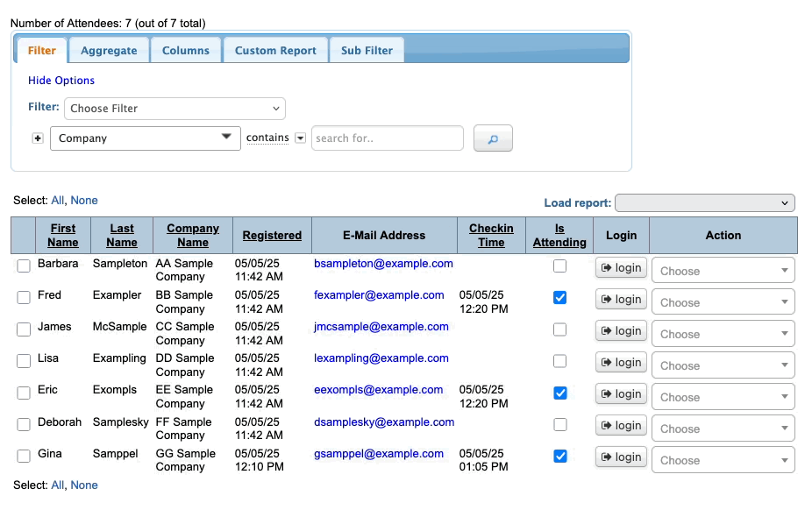
Task: Click login button for Fred Exampler
Action: [x=621, y=299]
